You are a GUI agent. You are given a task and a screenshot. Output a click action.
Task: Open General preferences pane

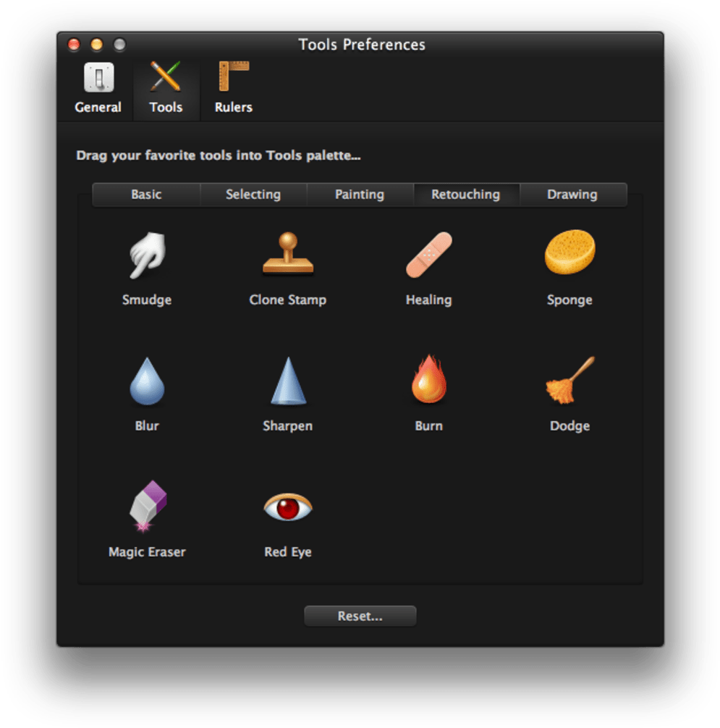(98, 88)
